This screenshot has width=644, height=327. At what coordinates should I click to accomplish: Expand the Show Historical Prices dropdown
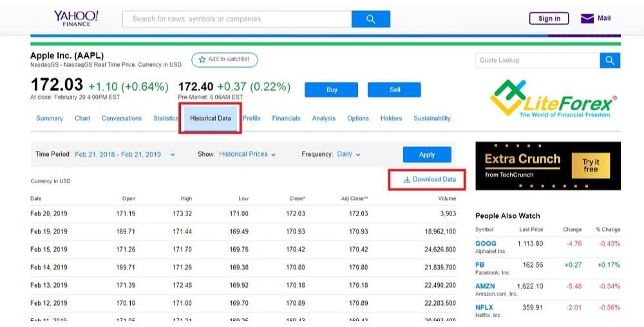point(247,154)
